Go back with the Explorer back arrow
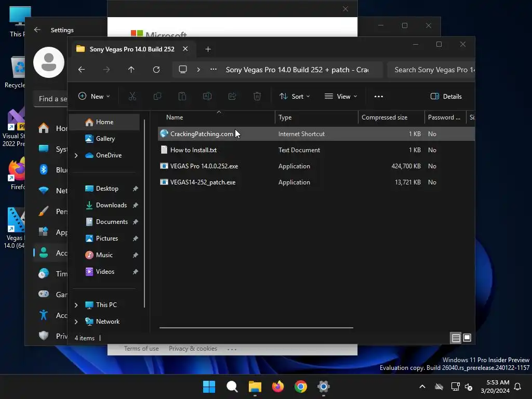This screenshot has height=399, width=532. click(82, 70)
